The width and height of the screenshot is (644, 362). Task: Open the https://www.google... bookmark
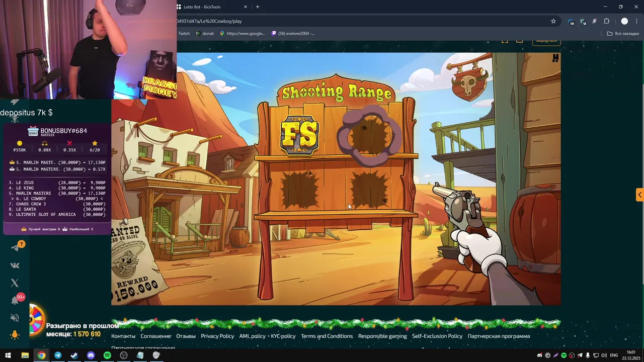[x=242, y=33]
